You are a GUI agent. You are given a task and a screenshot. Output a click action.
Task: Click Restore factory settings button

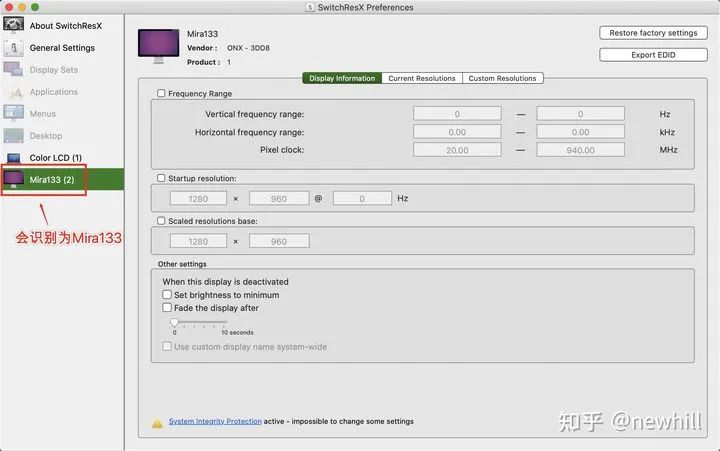654,33
